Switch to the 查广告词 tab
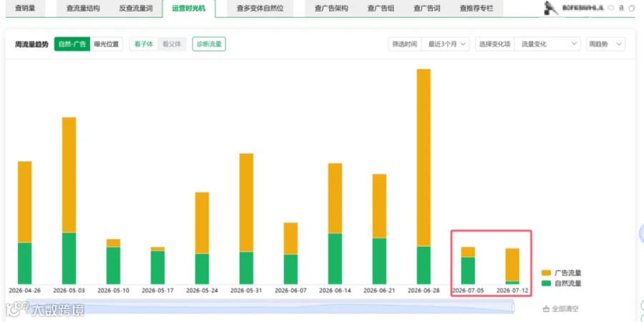This screenshot has height=322, width=644. click(426, 8)
